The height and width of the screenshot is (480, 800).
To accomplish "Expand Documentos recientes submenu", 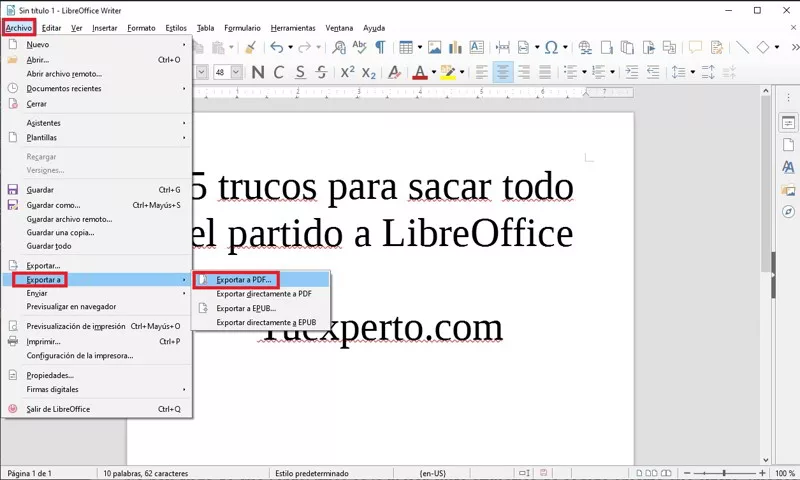I will pos(96,88).
